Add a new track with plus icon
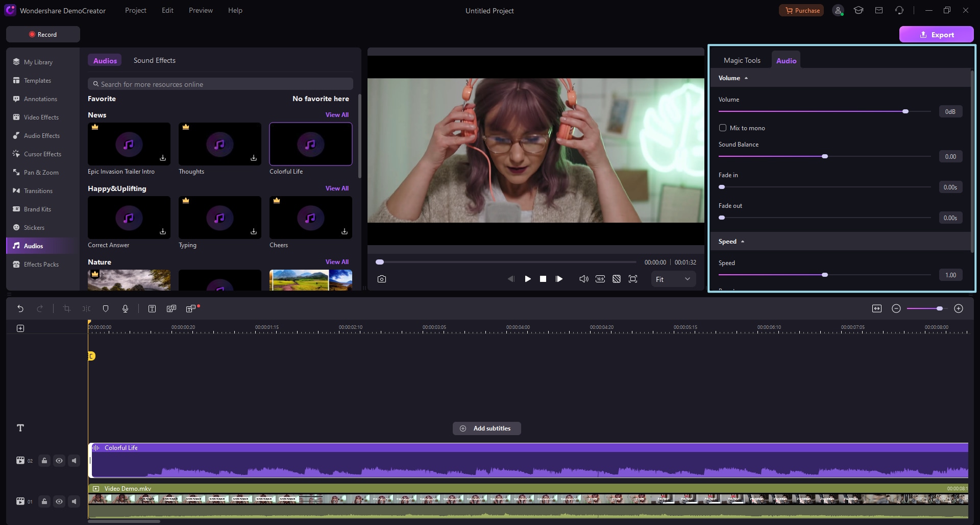Viewport: 980px width, 525px height. pos(20,328)
